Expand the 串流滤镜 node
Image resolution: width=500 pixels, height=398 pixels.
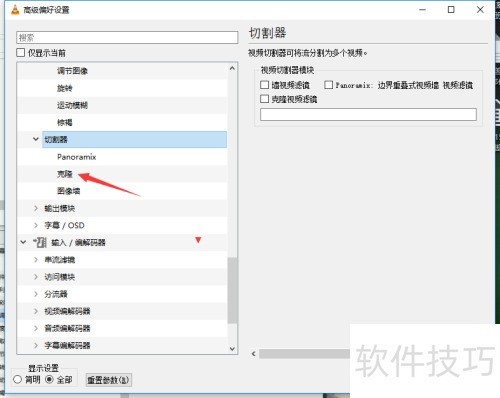click(36, 259)
